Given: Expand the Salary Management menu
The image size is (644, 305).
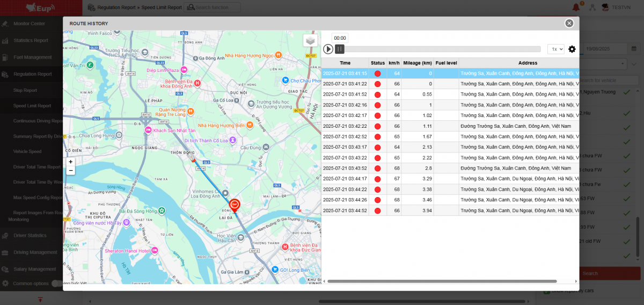Looking at the screenshot, I should (x=34, y=269).
